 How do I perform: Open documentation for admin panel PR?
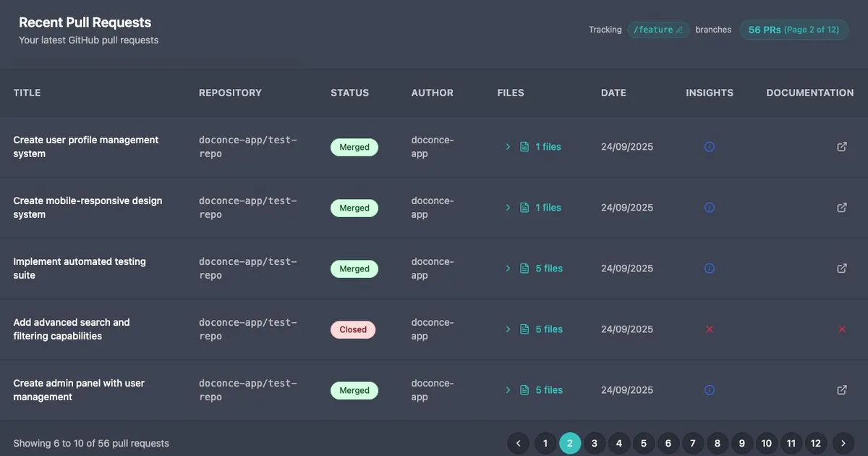pos(842,390)
